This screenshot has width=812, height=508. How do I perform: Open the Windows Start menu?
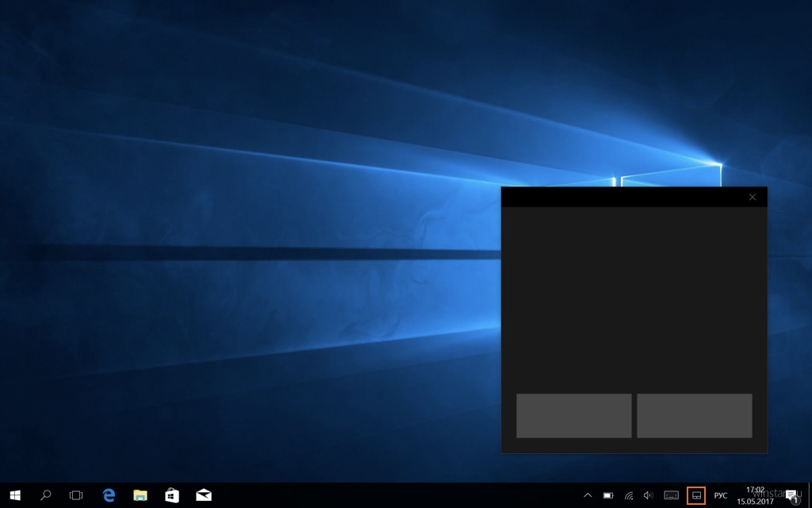tap(15, 495)
